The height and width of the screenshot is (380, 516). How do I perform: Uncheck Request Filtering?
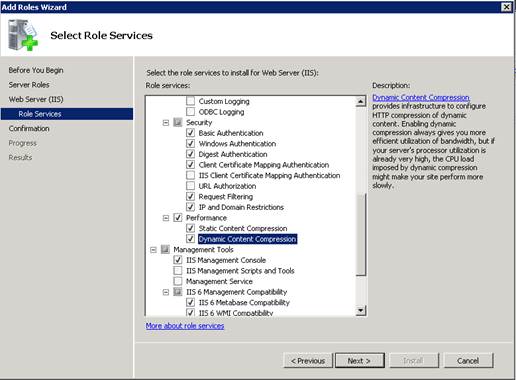[x=190, y=196]
